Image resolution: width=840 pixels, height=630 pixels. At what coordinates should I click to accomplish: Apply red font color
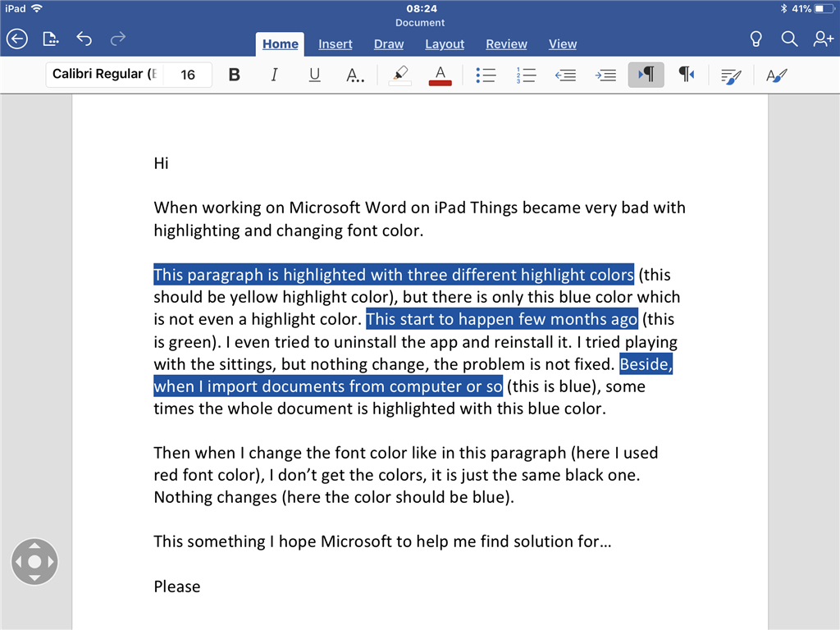[441, 75]
